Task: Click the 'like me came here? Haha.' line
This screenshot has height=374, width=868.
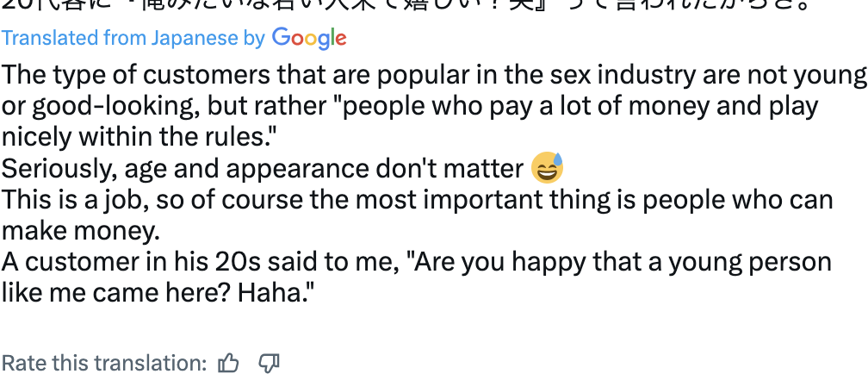Action: [158, 293]
